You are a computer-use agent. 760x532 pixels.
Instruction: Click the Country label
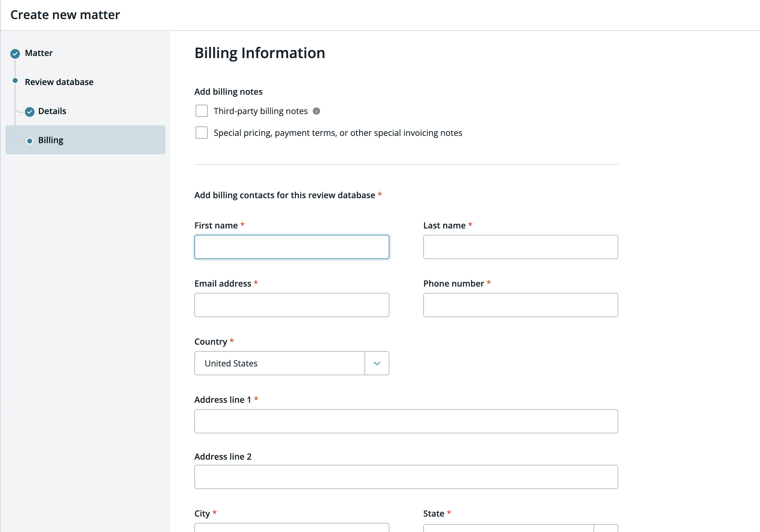coord(210,342)
